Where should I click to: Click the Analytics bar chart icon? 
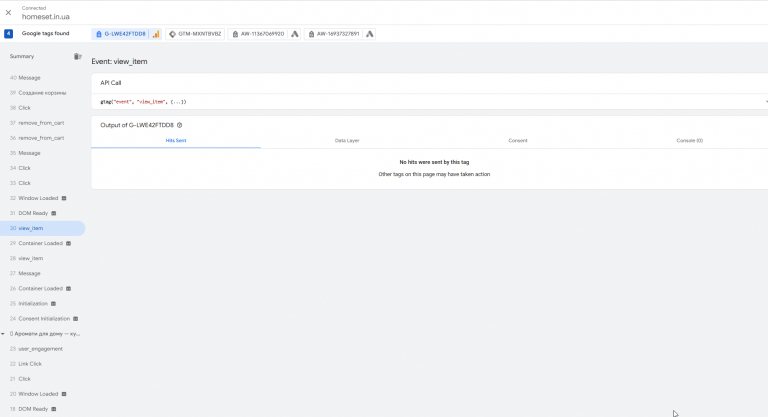click(x=156, y=34)
